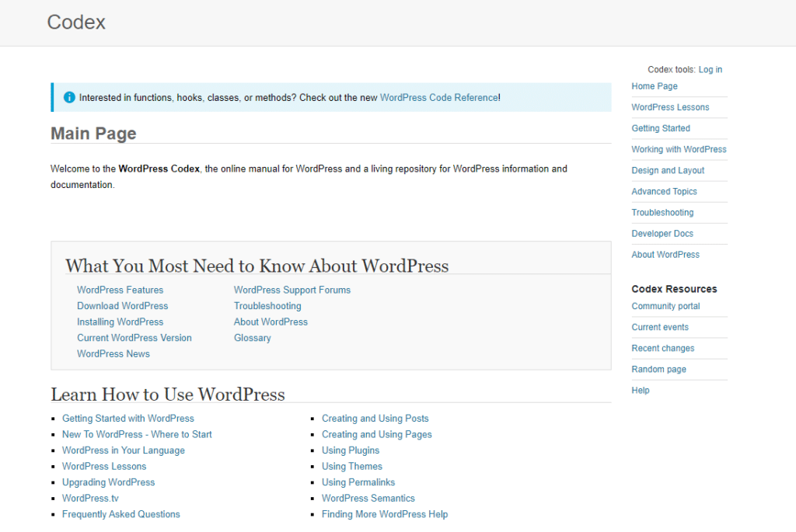Click the Learn How to Use WordPress heading
The width and height of the screenshot is (796, 532).
click(x=168, y=395)
